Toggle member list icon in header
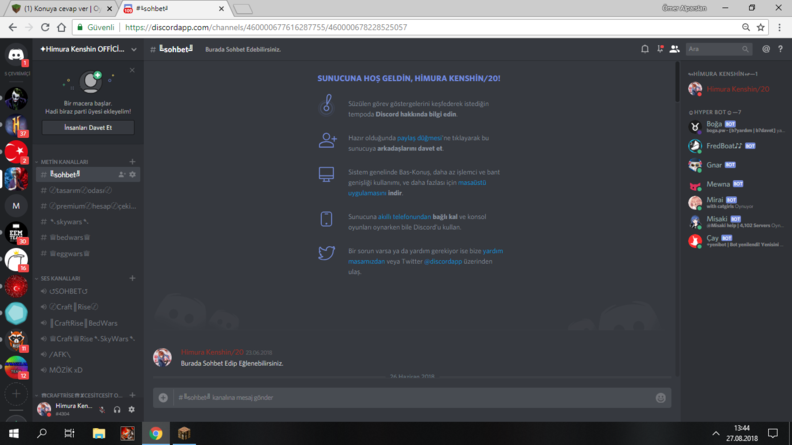 click(x=674, y=49)
